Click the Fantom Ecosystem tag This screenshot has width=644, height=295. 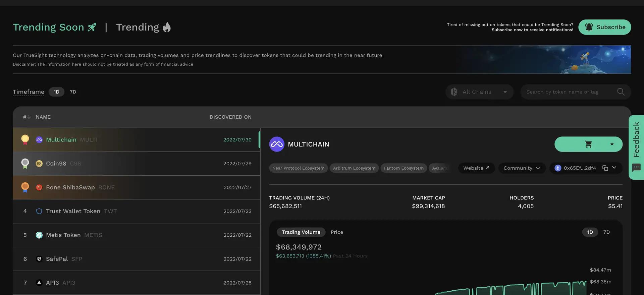[x=404, y=168]
